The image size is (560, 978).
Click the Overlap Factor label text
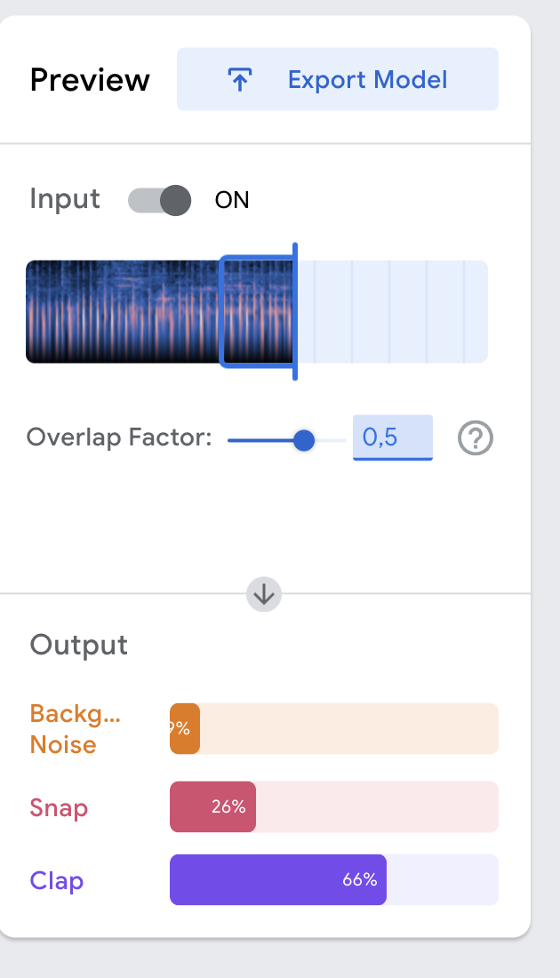(119, 437)
